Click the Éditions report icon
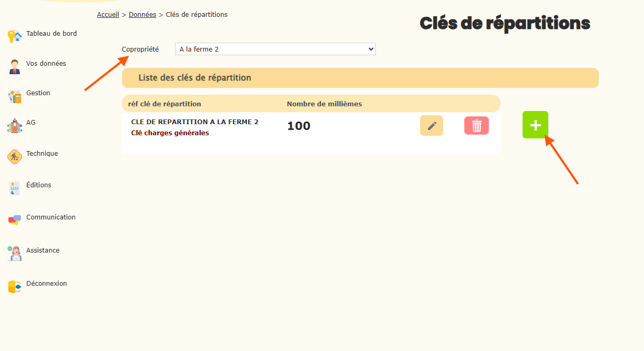Image resolution: width=644 pixels, height=351 pixels. pyautogui.click(x=15, y=187)
